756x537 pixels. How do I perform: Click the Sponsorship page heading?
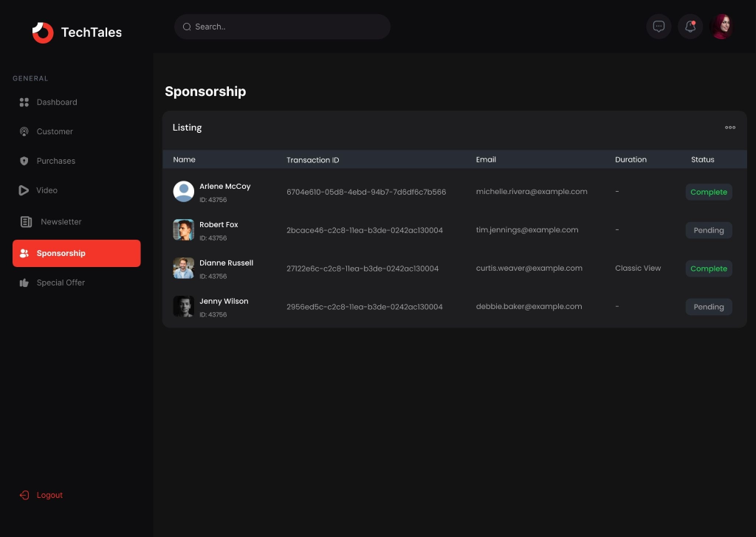[x=205, y=91]
